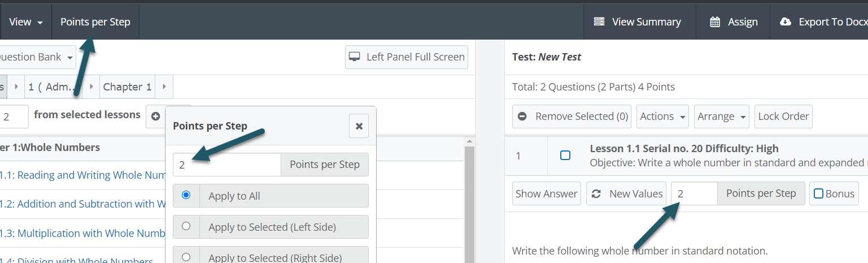Expand the Actions dropdown
Screen dimensions: 868x263
662,117
